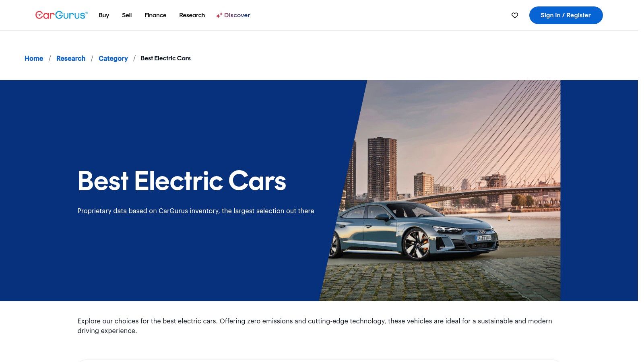
Task: Click the Audi car in hero image
Action: pyautogui.click(x=414, y=230)
